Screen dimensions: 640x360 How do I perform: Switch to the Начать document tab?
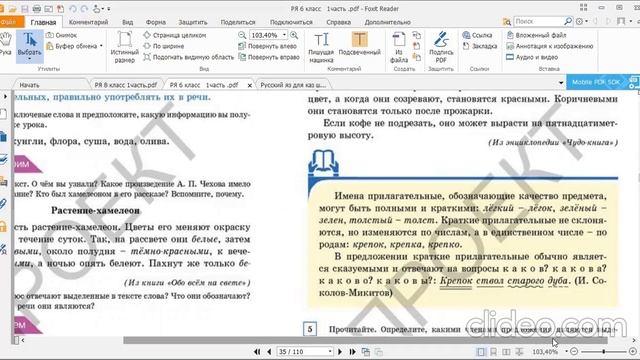point(29,85)
